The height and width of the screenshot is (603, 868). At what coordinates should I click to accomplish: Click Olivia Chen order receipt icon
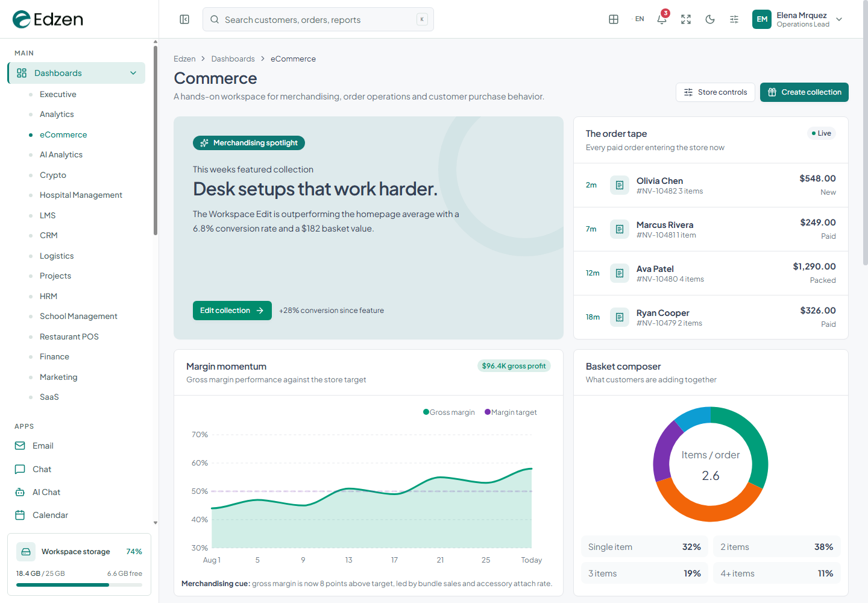620,185
